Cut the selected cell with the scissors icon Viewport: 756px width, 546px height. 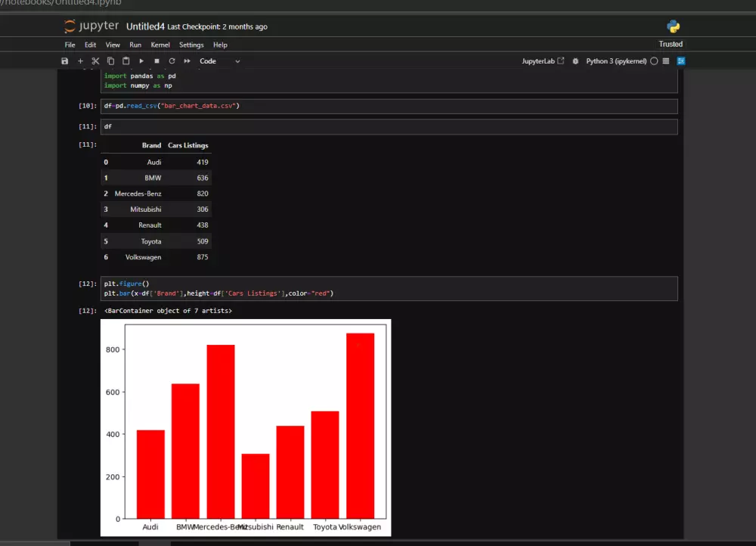point(95,61)
